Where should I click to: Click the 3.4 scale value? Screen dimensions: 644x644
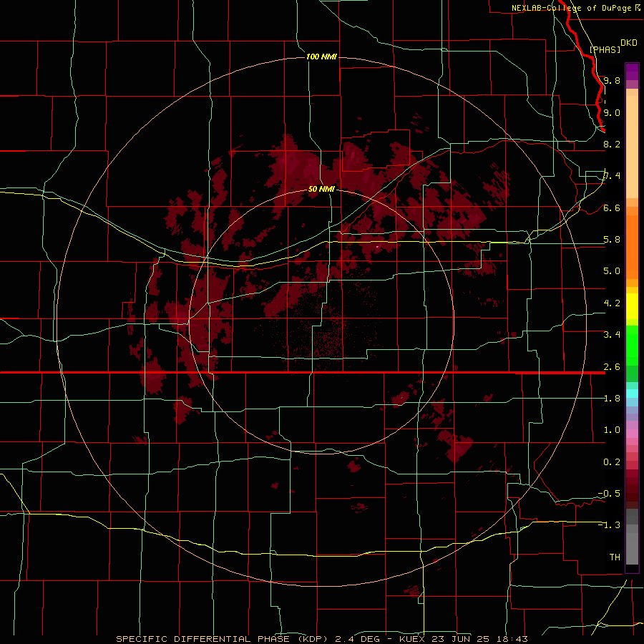point(612,334)
